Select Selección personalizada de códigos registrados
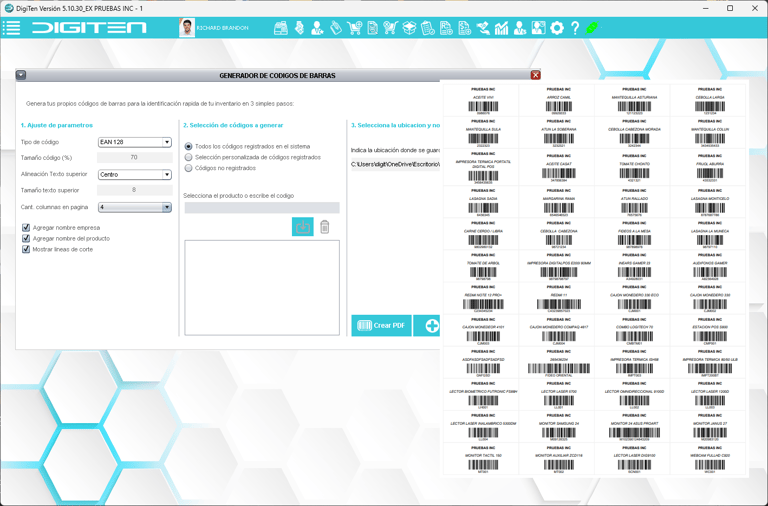The height and width of the screenshot is (506, 768). click(x=188, y=157)
